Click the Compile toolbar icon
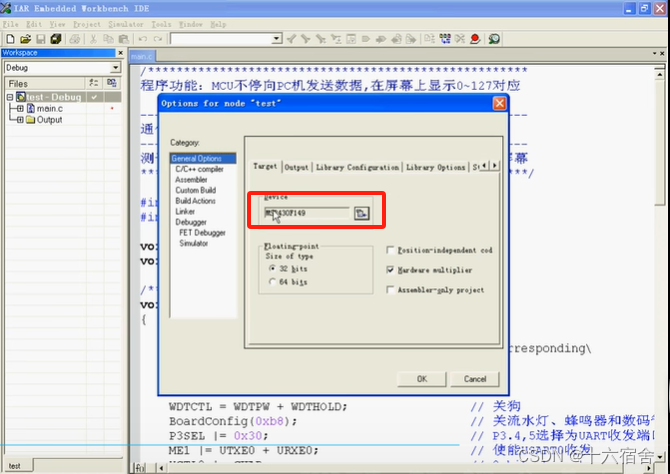The image size is (670, 474). pyautogui.click(x=429, y=39)
